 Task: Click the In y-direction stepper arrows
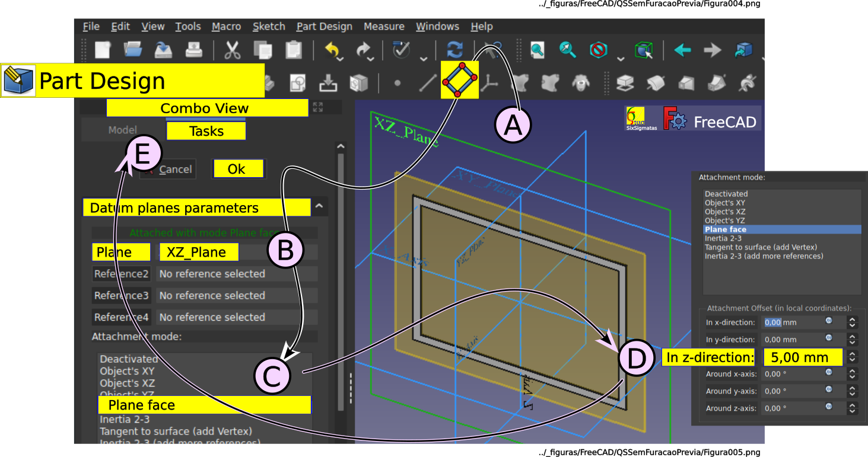tap(853, 340)
